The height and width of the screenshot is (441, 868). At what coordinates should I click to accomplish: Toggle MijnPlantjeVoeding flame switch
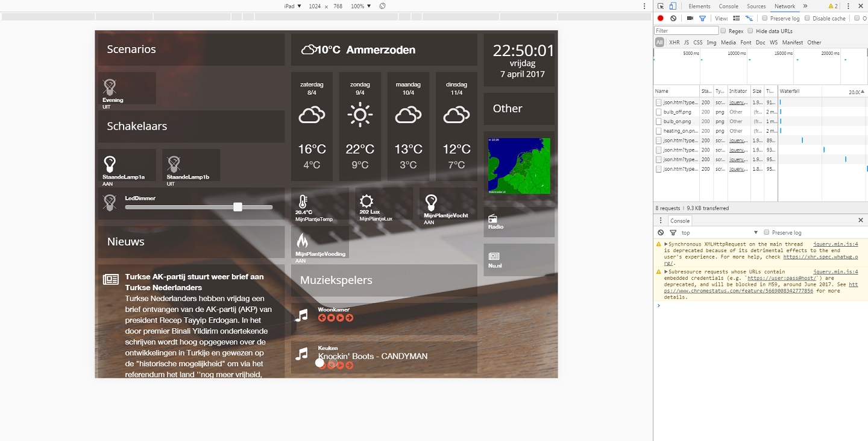pos(302,241)
